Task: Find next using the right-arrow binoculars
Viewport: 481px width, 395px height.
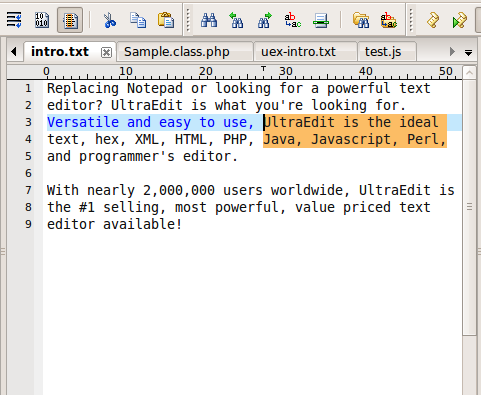Action: [x=265, y=20]
